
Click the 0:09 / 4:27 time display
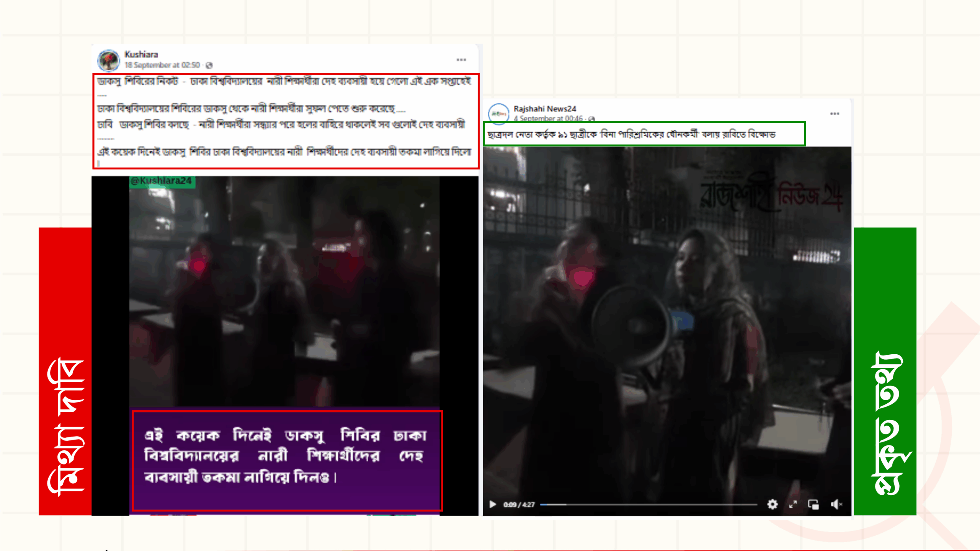[519, 505]
